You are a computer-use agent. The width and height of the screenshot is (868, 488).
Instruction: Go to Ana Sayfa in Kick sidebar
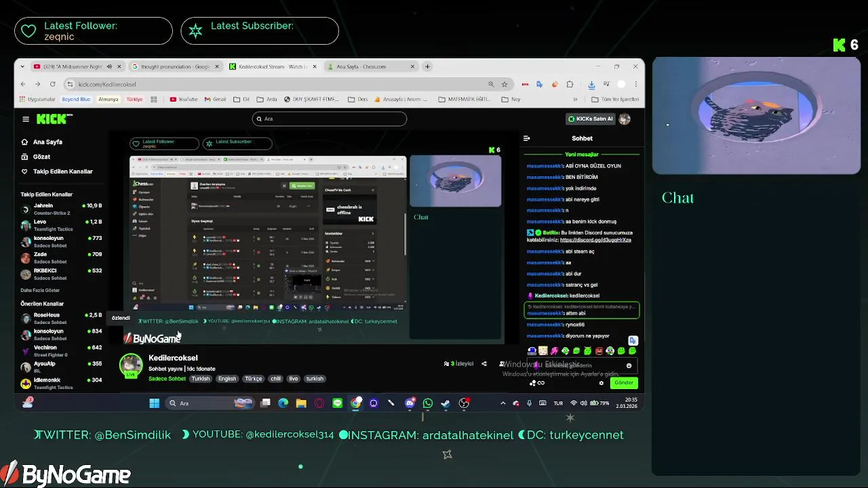click(42, 142)
